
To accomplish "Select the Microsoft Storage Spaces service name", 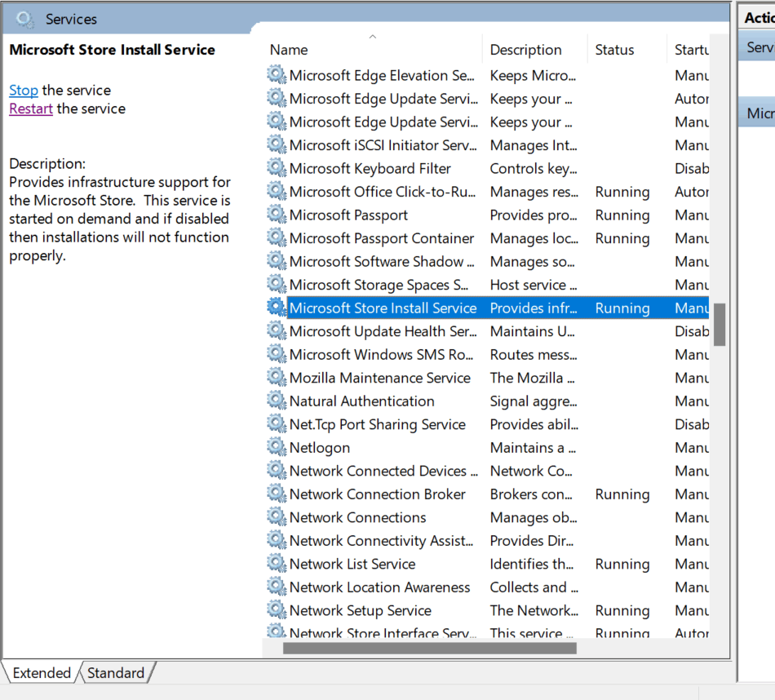I will coord(379,285).
